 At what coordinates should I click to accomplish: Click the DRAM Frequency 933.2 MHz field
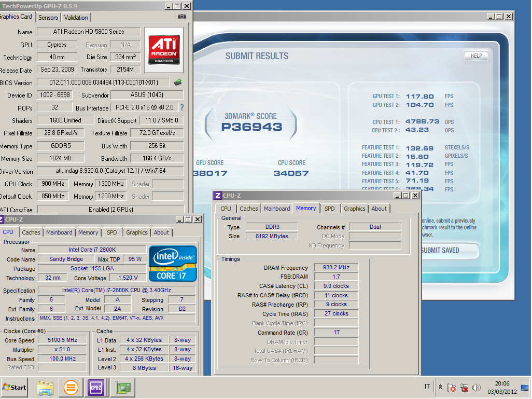click(x=336, y=267)
